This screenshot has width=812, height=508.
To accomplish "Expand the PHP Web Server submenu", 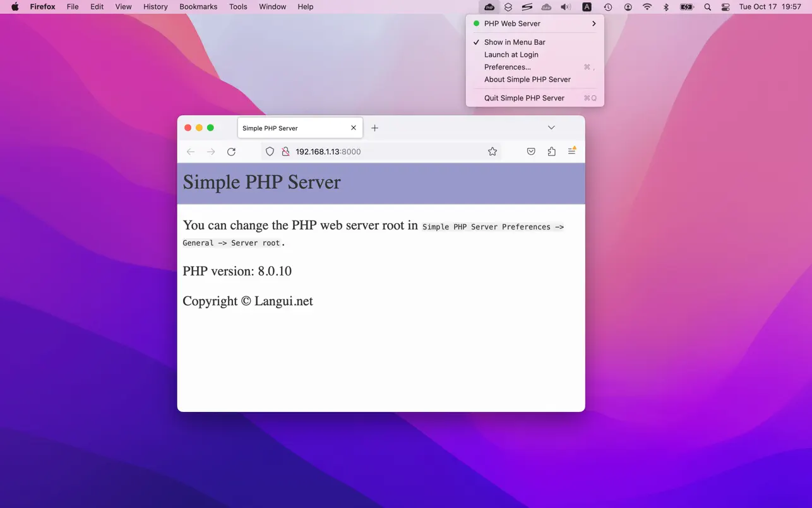I will [592, 23].
